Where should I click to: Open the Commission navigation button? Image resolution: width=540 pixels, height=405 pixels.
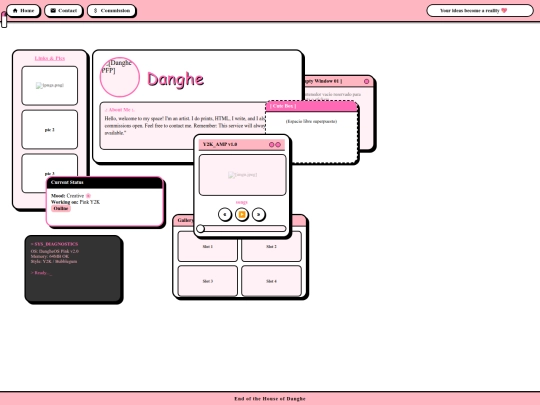[x=112, y=11]
